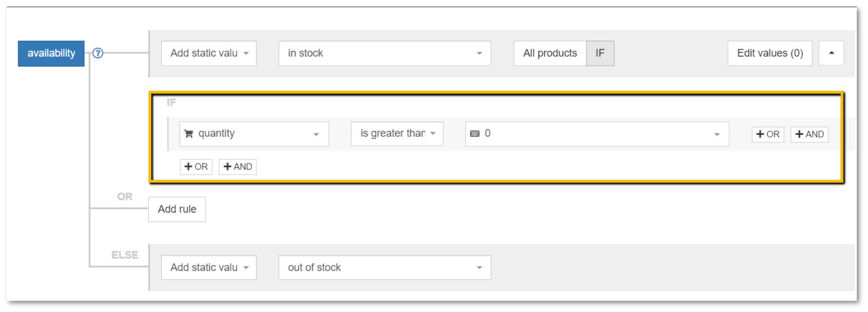Click the plus OR button beside the condition

[x=767, y=134]
